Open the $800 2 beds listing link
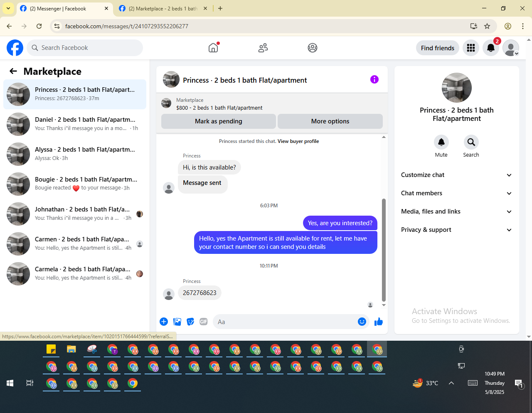This screenshot has width=532, height=413. 219,108
